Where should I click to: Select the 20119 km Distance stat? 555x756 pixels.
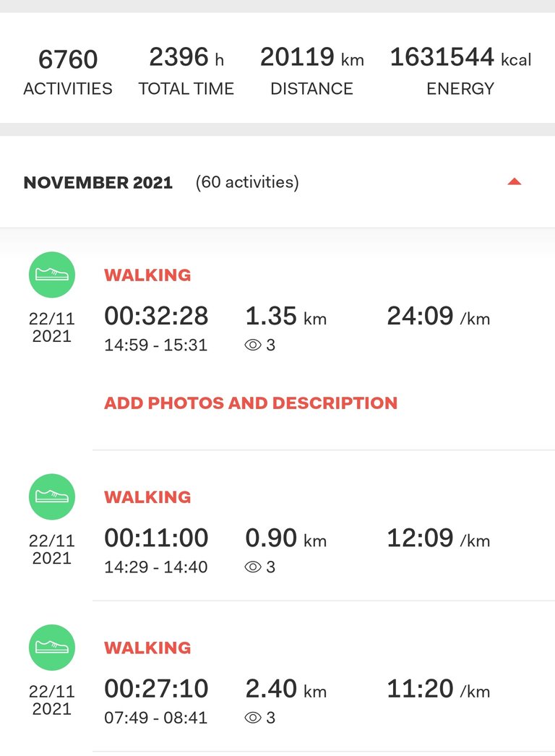312,72
